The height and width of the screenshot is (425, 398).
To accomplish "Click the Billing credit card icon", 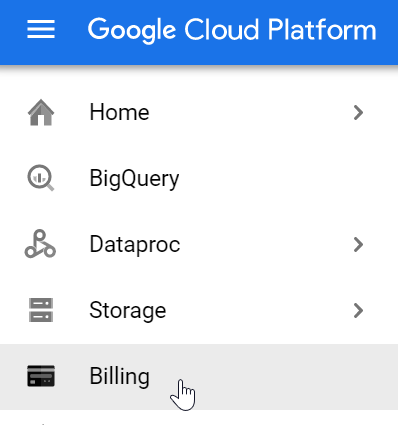I will [x=41, y=376].
